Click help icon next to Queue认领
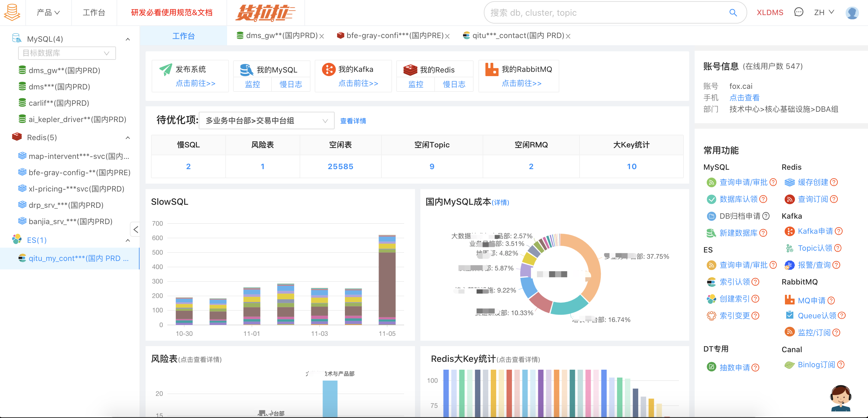 coord(842,316)
